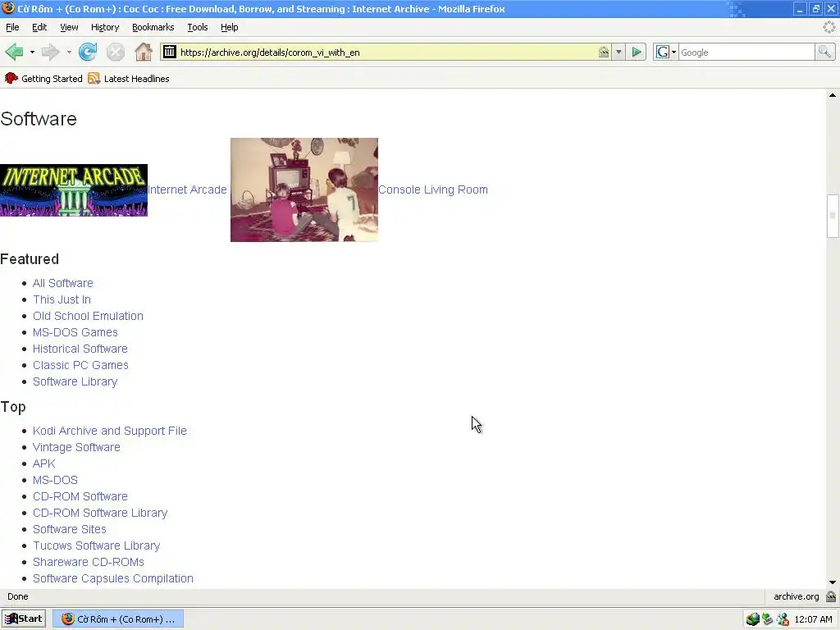Follow the Internet Arcade link
This screenshot has width=840, height=630.
coord(187,189)
